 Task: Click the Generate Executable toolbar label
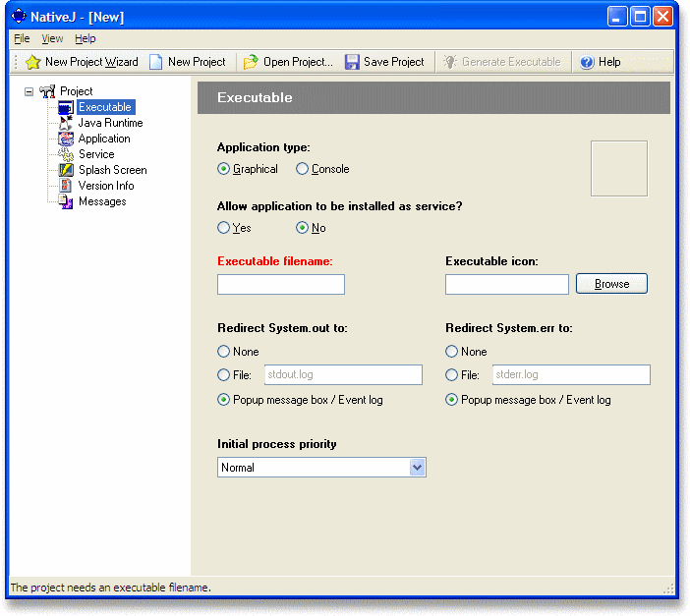click(511, 62)
